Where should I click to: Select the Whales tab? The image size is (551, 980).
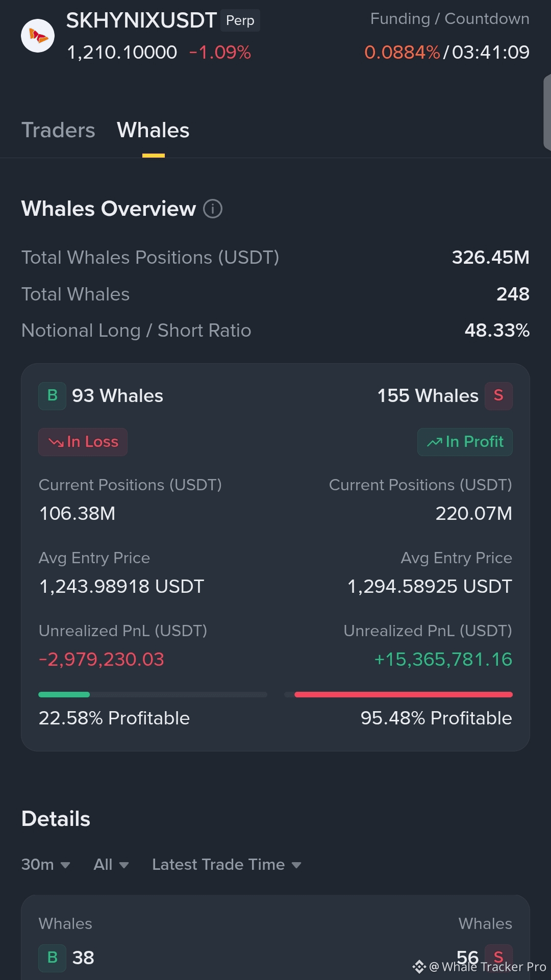[153, 131]
